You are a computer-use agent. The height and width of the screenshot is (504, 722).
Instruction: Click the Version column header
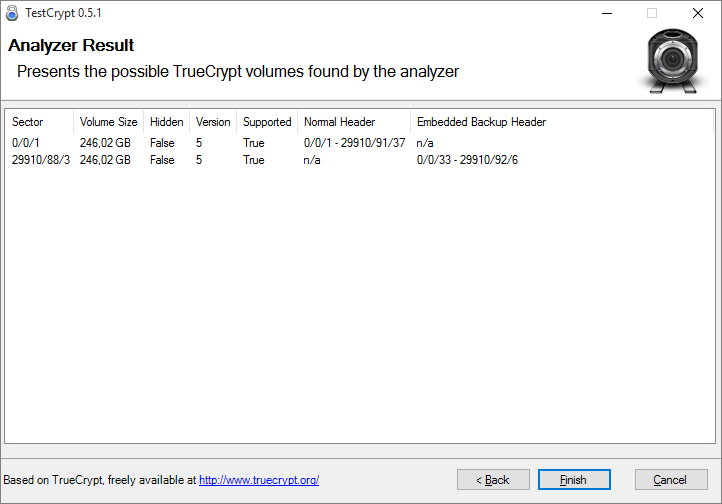(213, 122)
